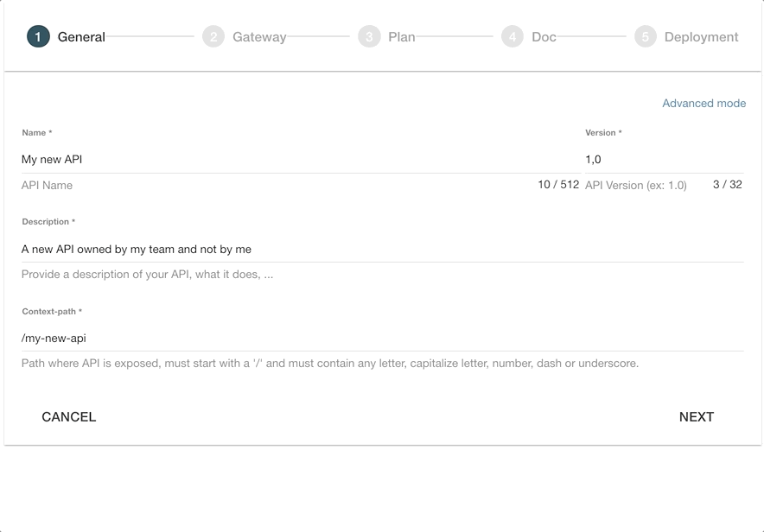764x532 pixels.
Task: Select the Gateway step label
Action: tap(259, 37)
